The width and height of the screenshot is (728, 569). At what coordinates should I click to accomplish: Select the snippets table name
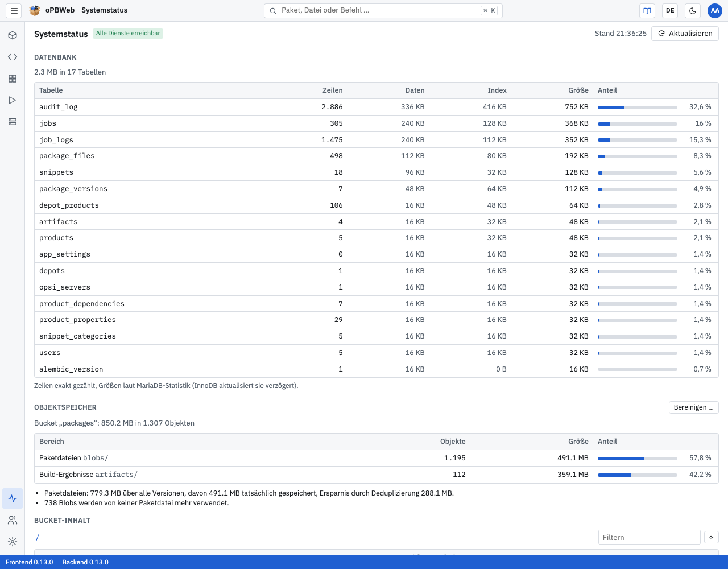[56, 172]
